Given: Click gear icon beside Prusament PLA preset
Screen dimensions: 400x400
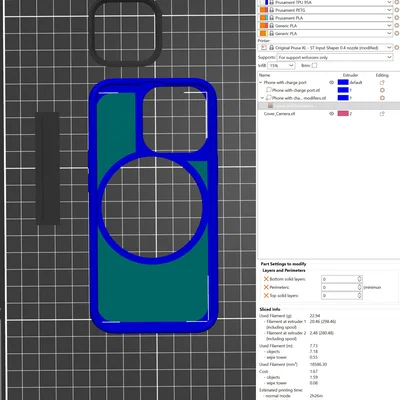Looking at the screenshot, I should pos(397,18).
